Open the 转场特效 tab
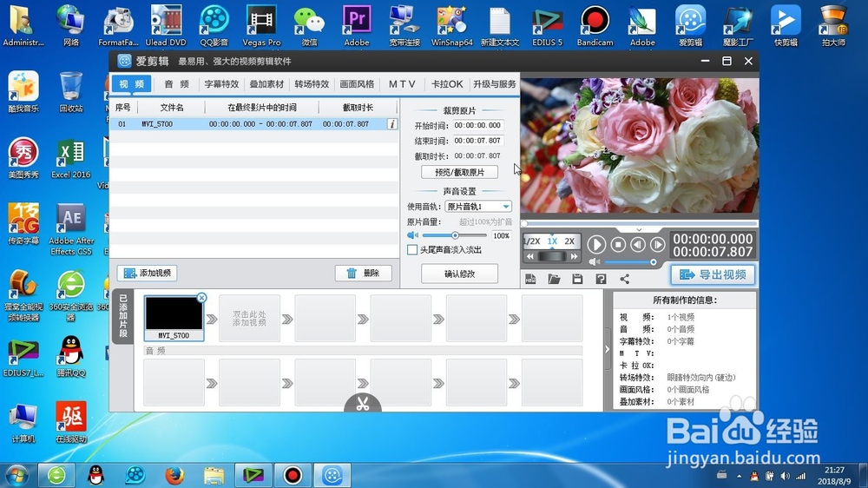The height and width of the screenshot is (488, 868). [x=312, y=83]
